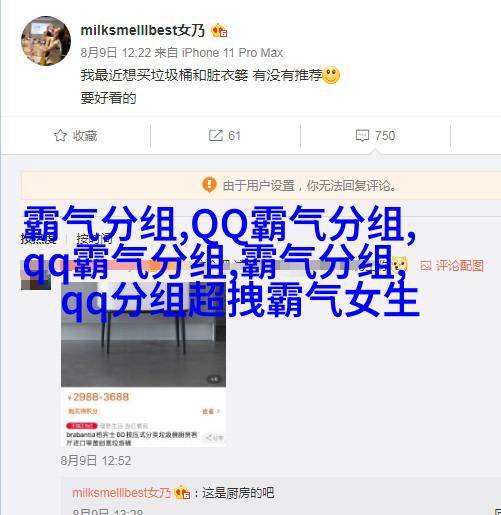Click the orange warning exclamation icon
501x515 pixels.
(209, 184)
